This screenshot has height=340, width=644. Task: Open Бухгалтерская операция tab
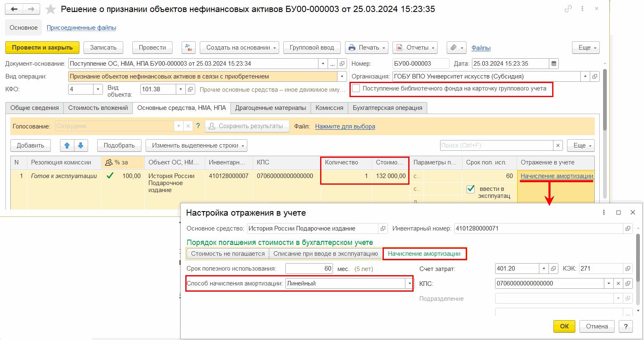coord(388,108)
